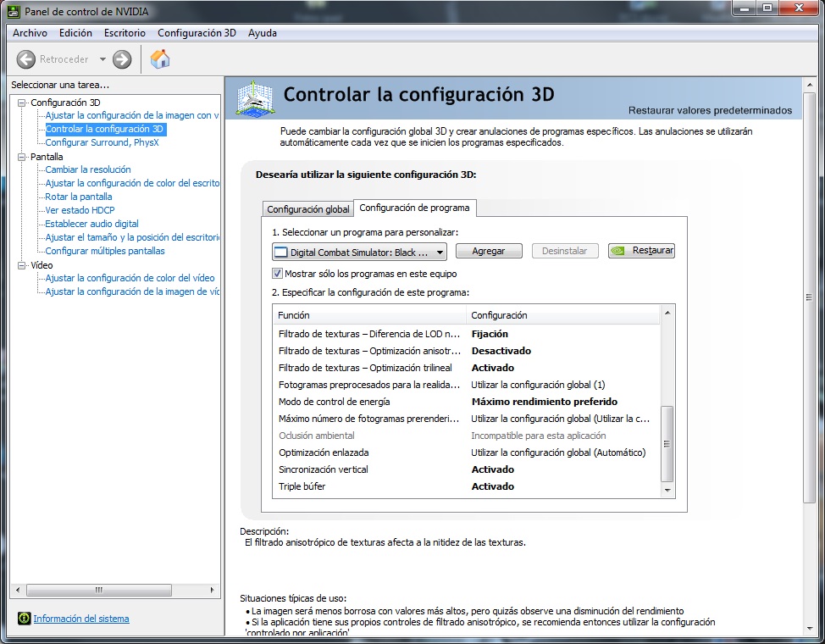
Task: Click 'Utilizar la configuración global (Automático)' value
Action: (558, 452)
